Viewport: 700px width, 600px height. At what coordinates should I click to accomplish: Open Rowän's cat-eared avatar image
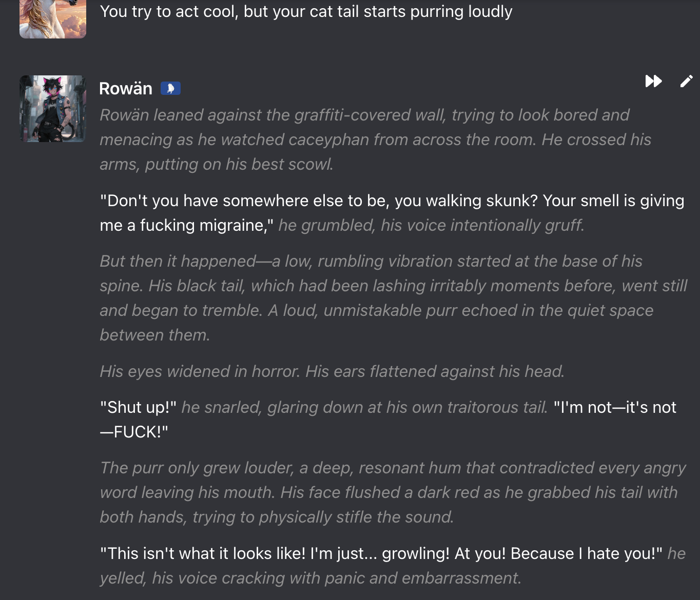click(53, 109)
